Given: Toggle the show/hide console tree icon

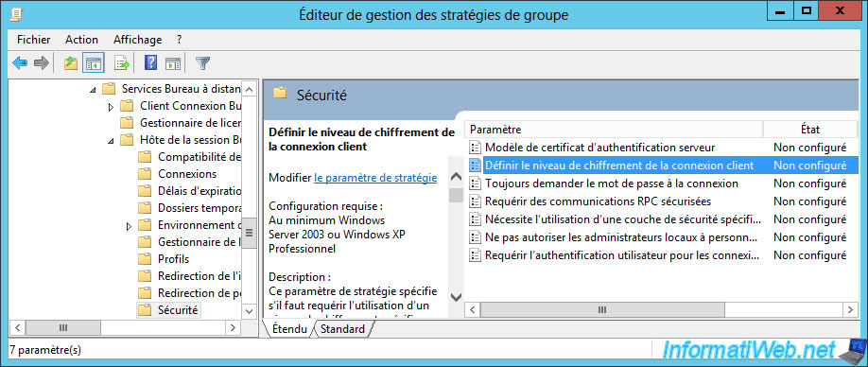Looking at the screenshot, I should click(93, 63).
